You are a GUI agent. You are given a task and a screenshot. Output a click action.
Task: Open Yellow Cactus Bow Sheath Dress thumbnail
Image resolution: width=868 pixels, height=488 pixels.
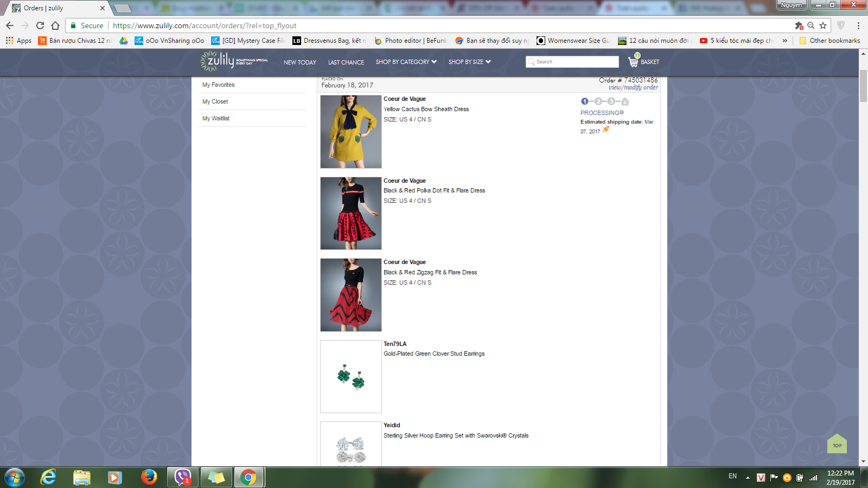click(x=351, y=132)
